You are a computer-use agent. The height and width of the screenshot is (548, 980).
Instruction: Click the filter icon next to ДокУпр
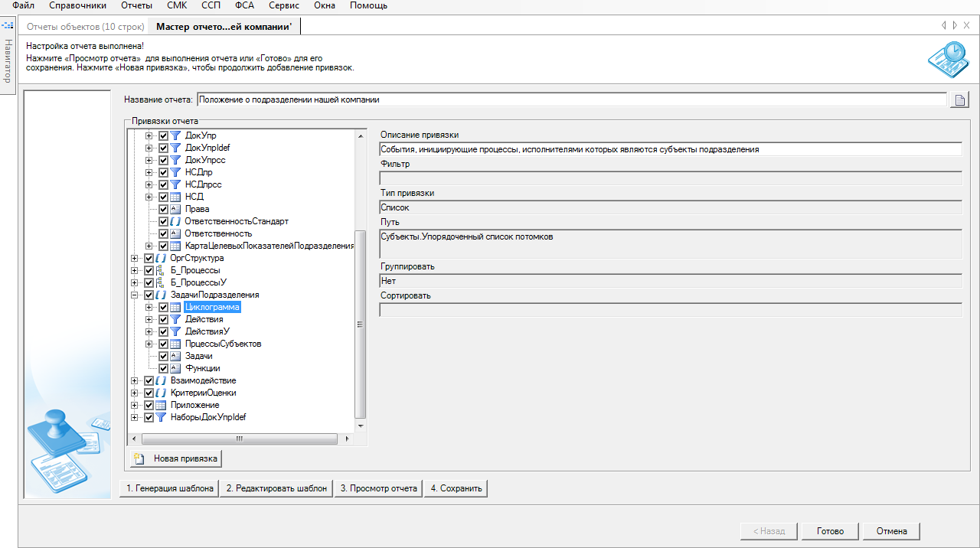coord(175,135)
